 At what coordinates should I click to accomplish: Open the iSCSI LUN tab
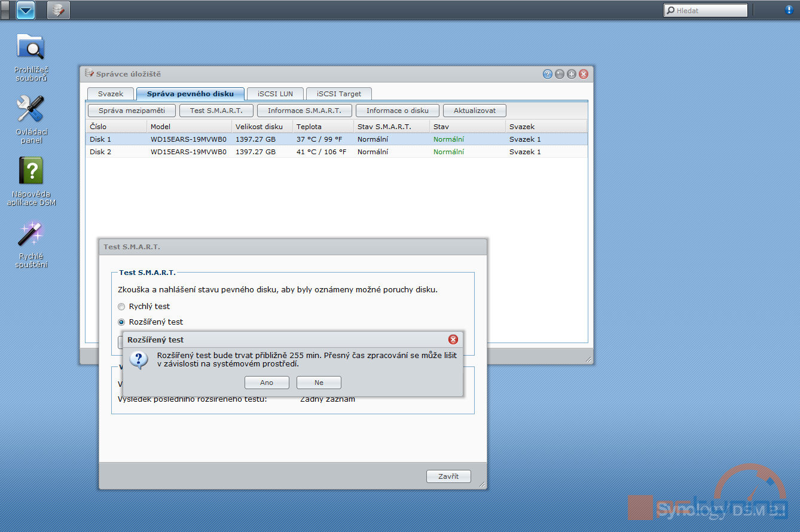tap(275, 94)
